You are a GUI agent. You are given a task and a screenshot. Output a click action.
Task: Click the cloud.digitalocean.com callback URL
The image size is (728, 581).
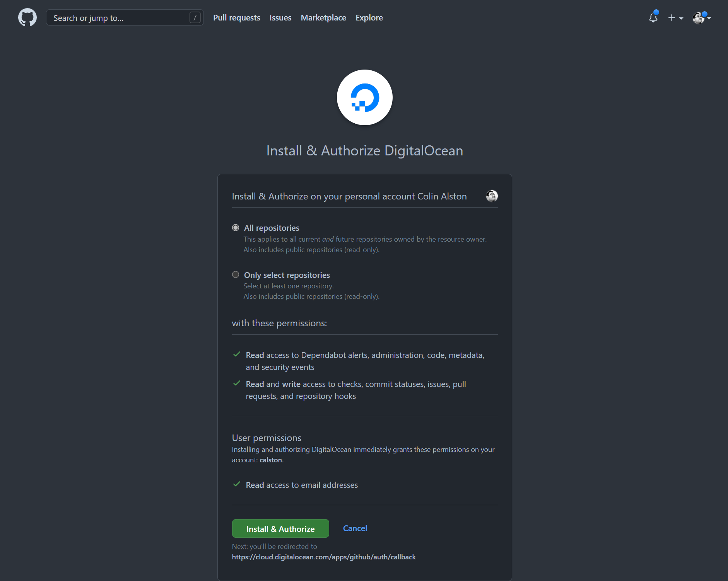(x=323, y=557)
